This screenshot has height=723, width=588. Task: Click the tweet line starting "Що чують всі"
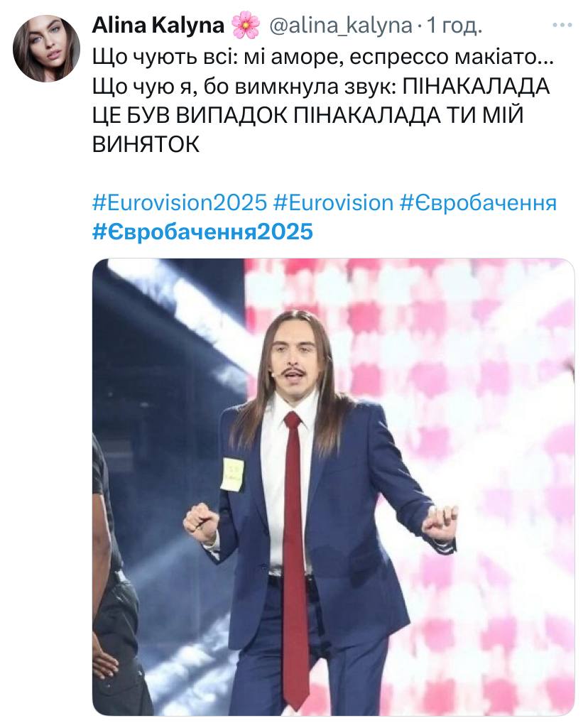323,57
